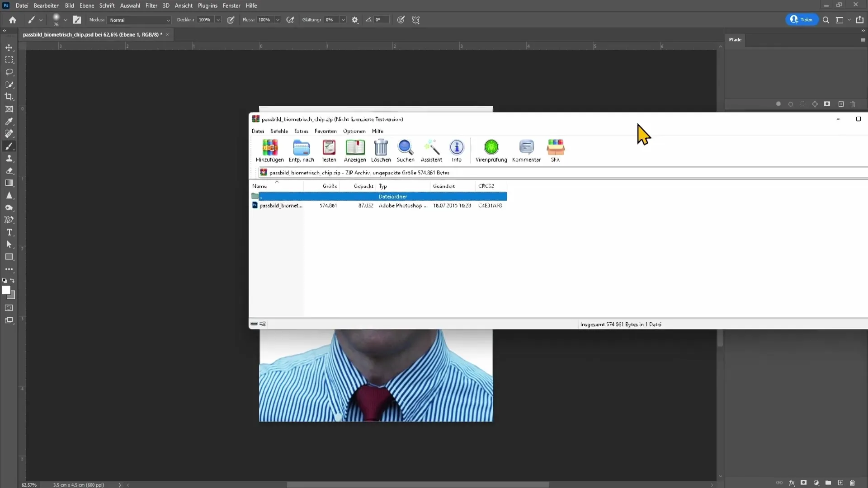Image resolution: width=868 pixels, height=488 pixels.
Task: Select the Clone Stamp tool
Action: (x=9, y=159)
